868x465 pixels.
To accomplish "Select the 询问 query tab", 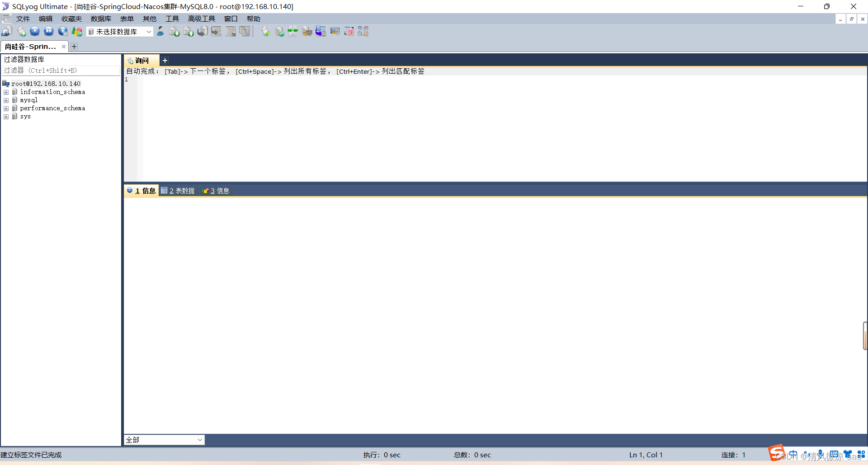I will click(142, 61).
